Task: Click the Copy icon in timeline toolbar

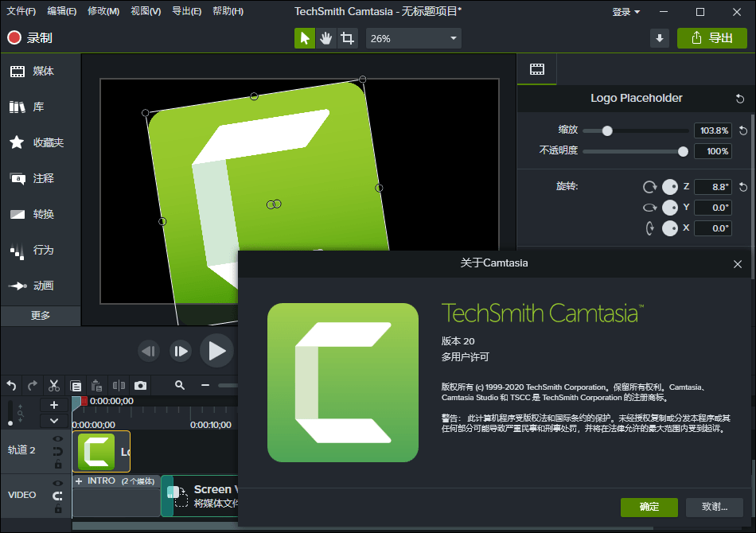Action: (x=76, y=386)
